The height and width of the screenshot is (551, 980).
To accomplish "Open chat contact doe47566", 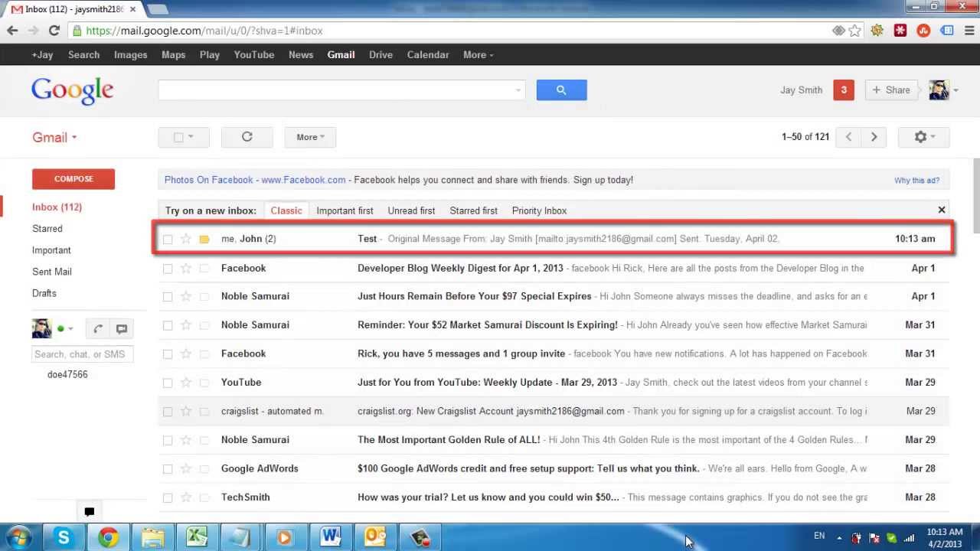I will coord(67,375).
